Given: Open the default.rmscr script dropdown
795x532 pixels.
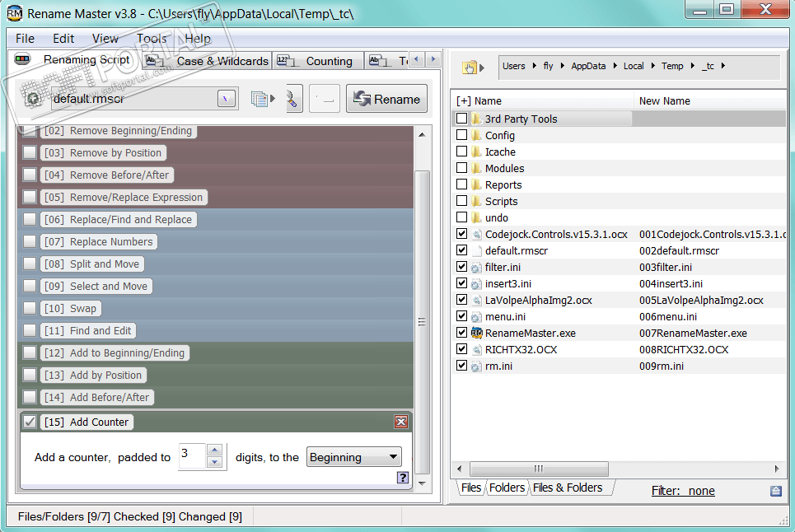Looking at the screenshot, I should [226, 98].
